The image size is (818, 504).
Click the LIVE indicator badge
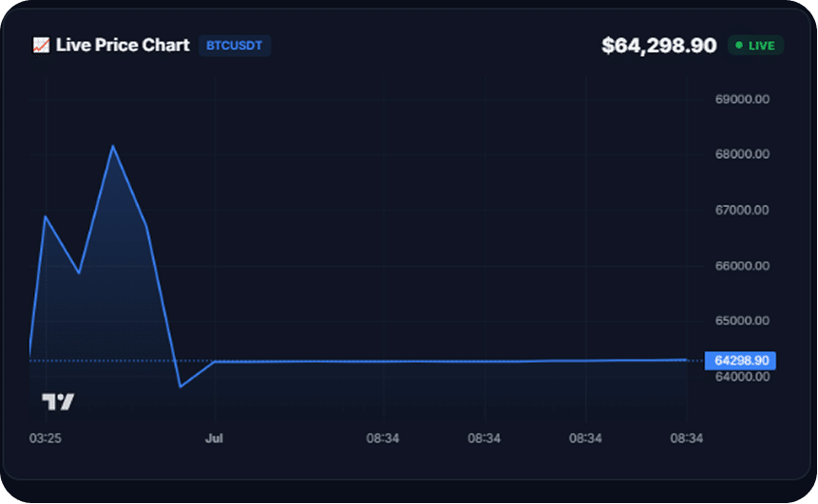[x=755, y=46]
